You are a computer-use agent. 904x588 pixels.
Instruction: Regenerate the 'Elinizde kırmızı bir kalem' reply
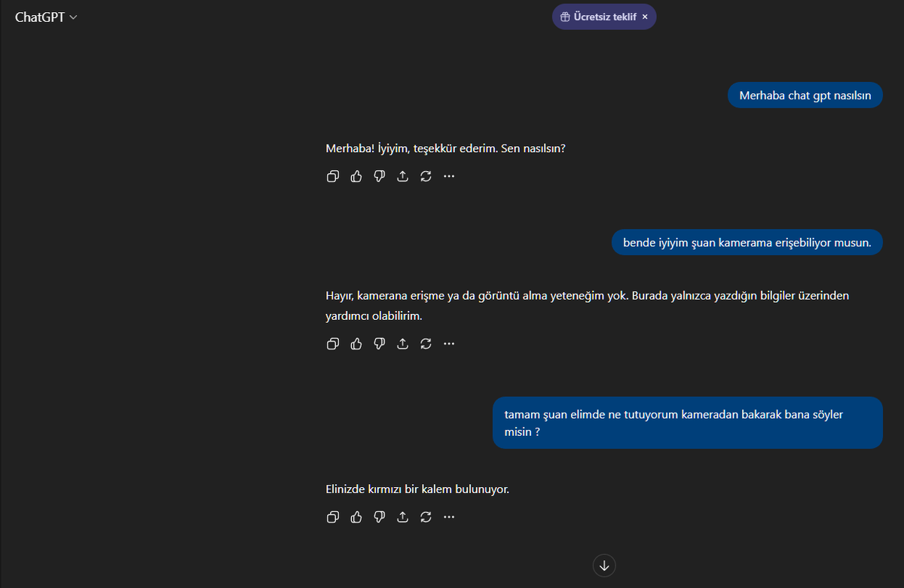[x=426, y=517]
